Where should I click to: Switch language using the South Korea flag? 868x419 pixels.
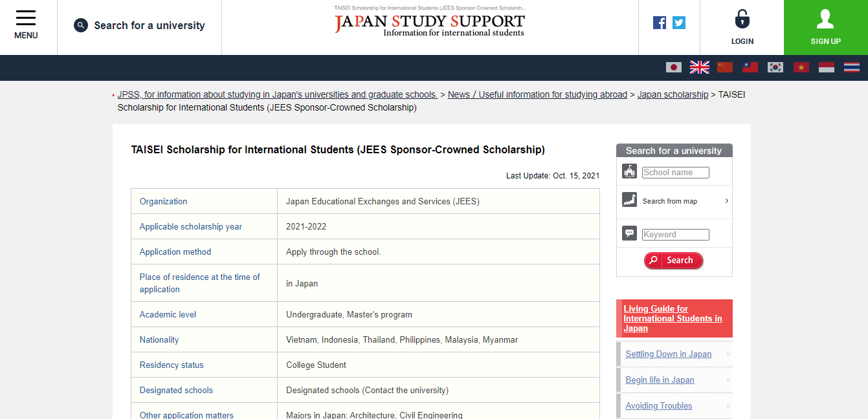[775, 67]
